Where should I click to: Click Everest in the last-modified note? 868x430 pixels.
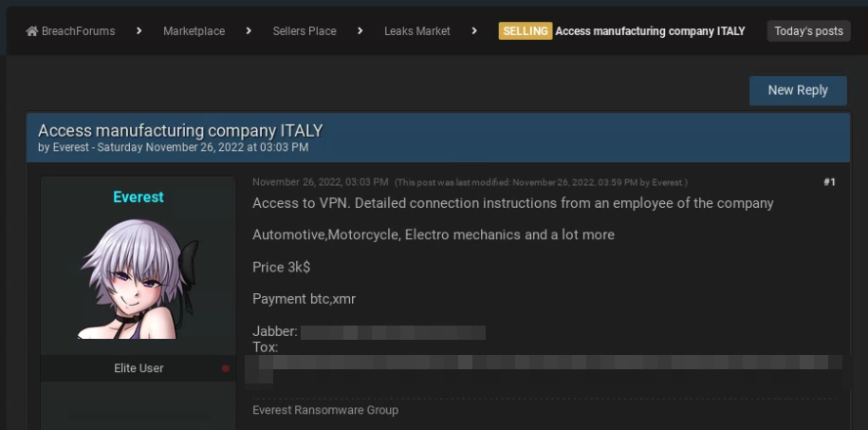click(x=667, y=182)
